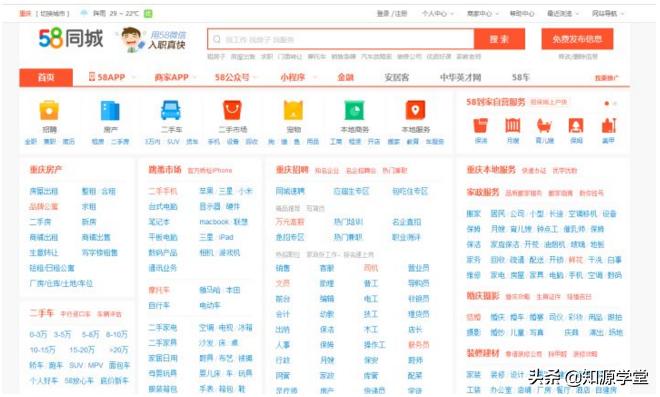Open the 商铺出租 link
Screen dimensions: 660x397
[x=44, y=237]
